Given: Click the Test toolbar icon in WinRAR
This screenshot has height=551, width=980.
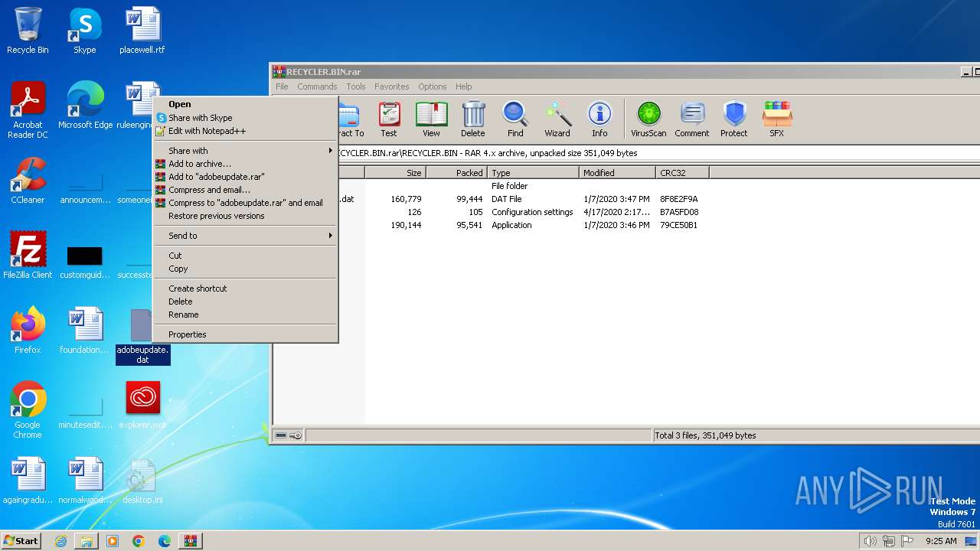Looking at the screenshot, I should [x=389, y=119].
